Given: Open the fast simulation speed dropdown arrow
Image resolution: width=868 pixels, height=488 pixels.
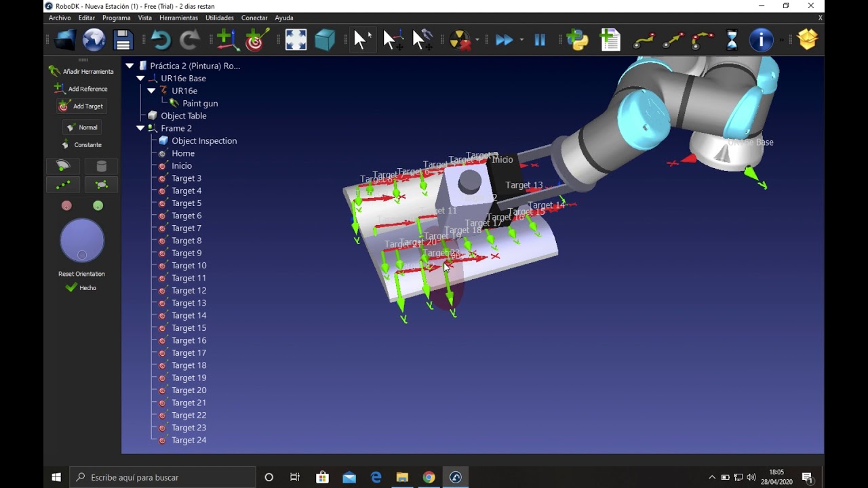Looking at the screenshot, I should 521,40.
